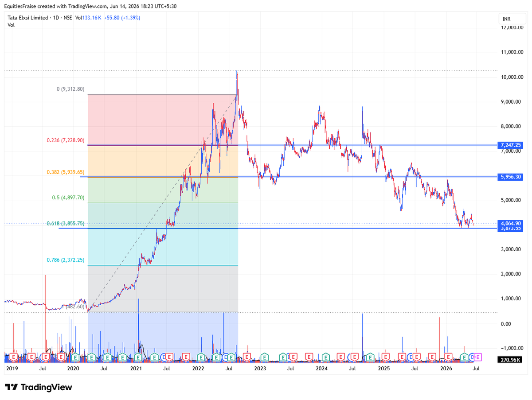Click the 4,064.90 last price label

(510, 224)
